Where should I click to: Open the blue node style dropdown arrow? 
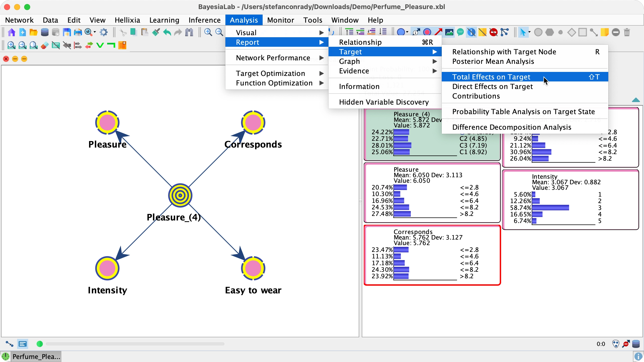point(407,32)
